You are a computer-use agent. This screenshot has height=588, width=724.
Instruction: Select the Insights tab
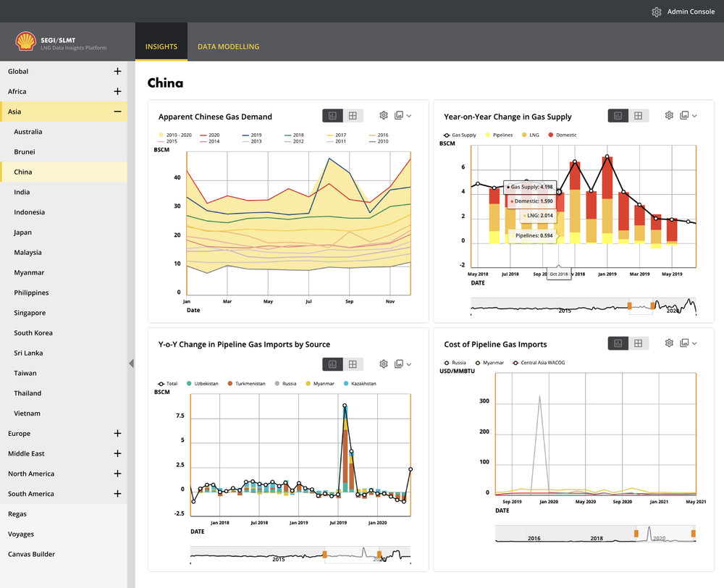coord(161,46)
